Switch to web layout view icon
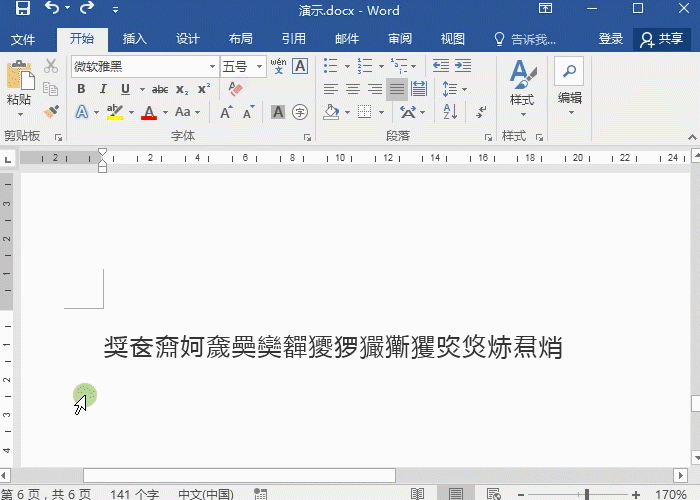Image resolution: width=700 pixels, height=500 pixels. click(x=494, y=493)
